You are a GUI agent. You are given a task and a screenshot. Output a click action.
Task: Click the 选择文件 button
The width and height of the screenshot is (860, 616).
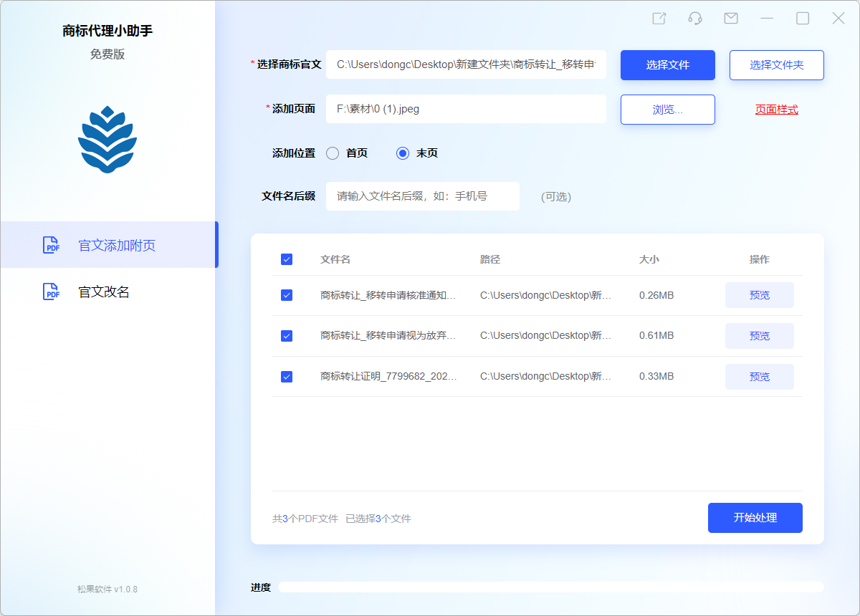click(667, 64)
